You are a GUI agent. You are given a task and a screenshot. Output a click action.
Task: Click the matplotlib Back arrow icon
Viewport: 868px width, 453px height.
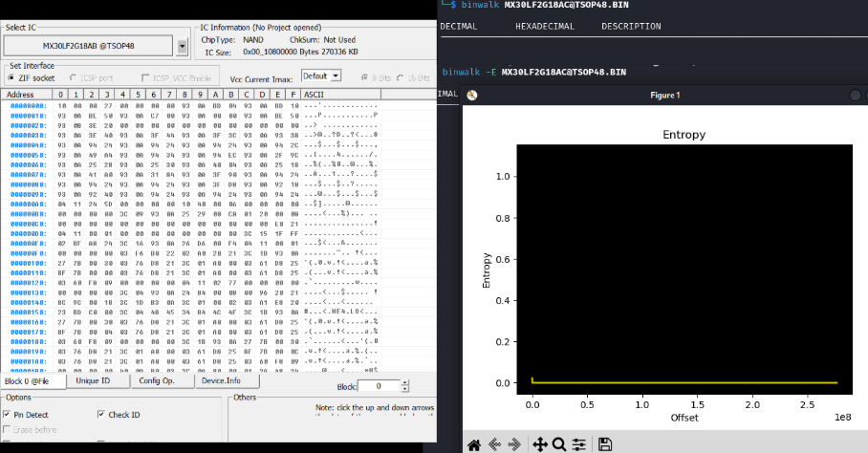pos(495,443)
